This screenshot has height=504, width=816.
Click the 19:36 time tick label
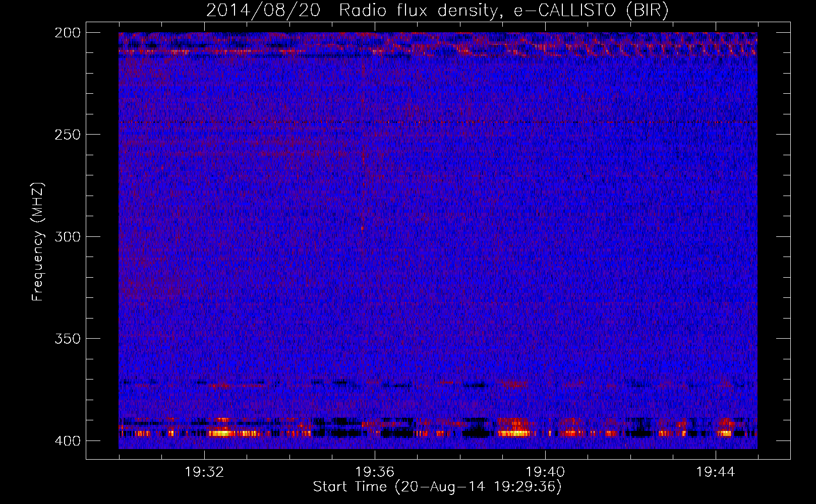point(375,472)
